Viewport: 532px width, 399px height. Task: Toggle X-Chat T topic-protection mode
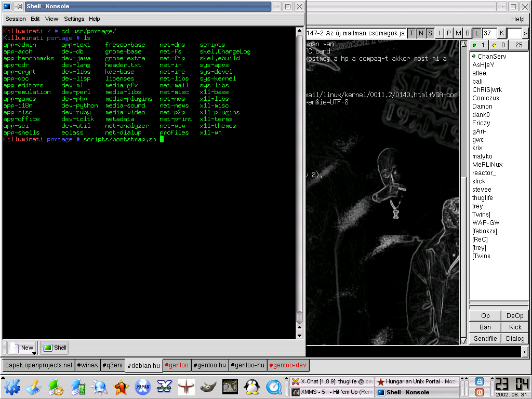(x=411, y=33)
